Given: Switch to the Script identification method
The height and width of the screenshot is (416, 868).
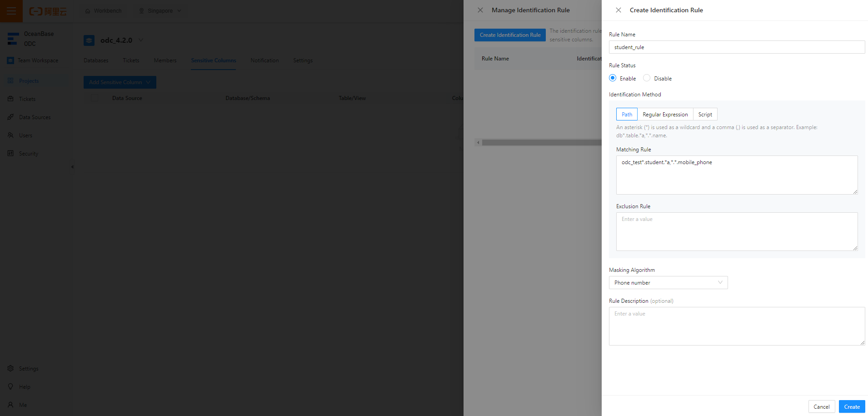Looking at the screenshot, I should [x=705, y=115].
